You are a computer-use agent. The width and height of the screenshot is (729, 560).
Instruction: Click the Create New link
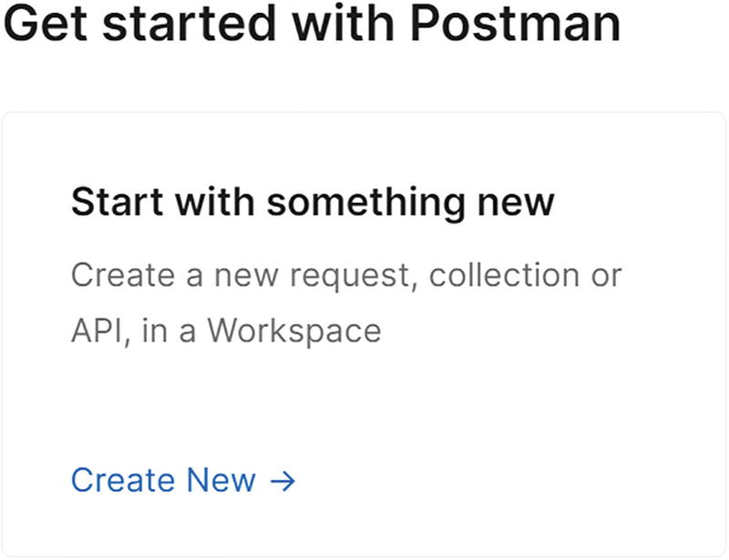pyautogui.click(x=164, y=480)
